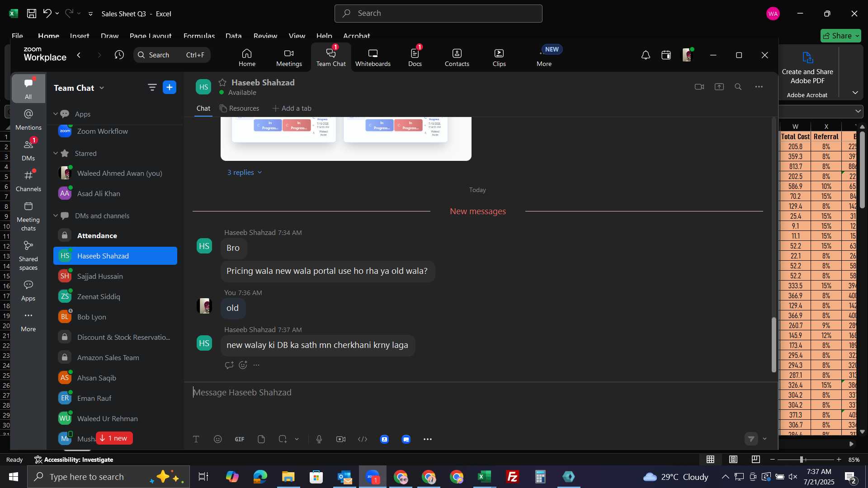Open Bob Lyon chat
Screen dimensions: 868x488
[115, 317]
